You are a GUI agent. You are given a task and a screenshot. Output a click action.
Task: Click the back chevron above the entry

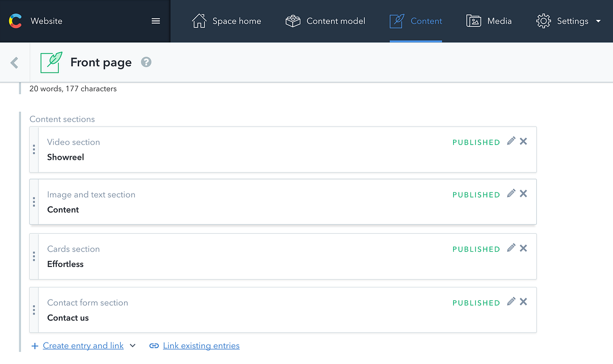coord(14,62)
